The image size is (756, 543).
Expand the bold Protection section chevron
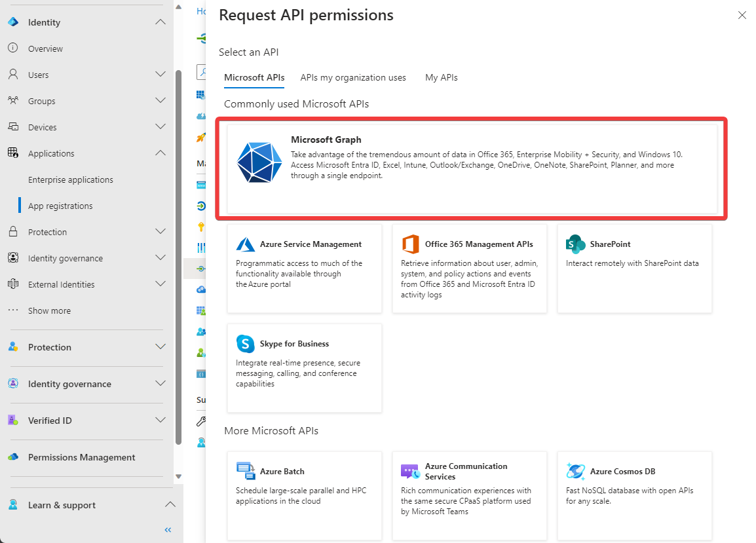tap(161, 346)
